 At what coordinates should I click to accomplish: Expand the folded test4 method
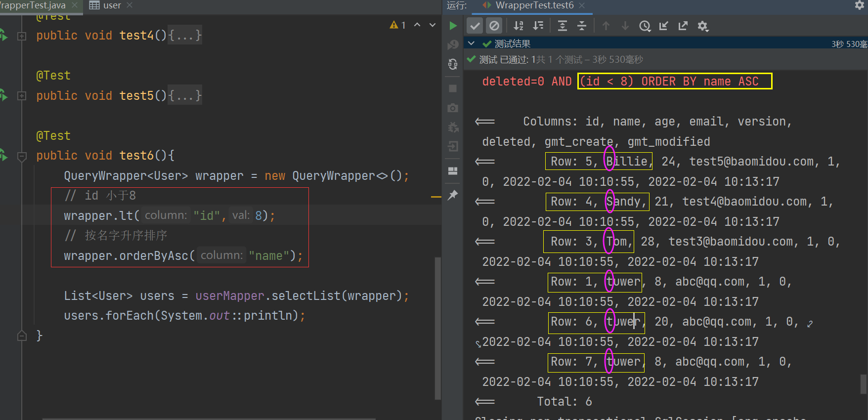(22, 36)
